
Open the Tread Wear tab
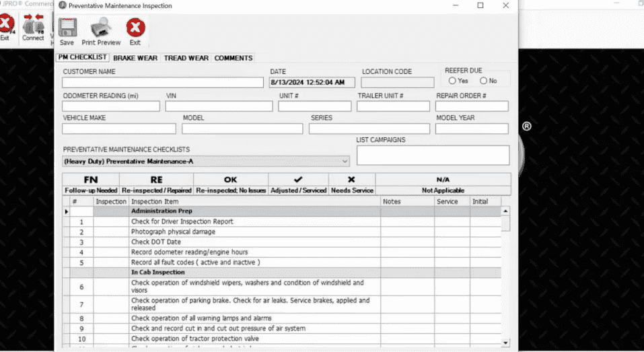[186, 58]
